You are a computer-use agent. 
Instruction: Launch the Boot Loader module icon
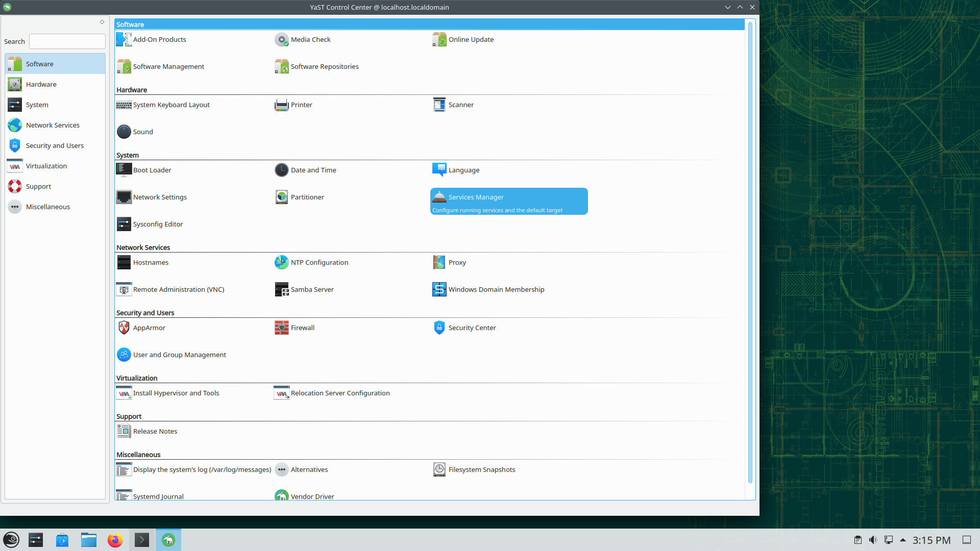(x=124, y=170)
